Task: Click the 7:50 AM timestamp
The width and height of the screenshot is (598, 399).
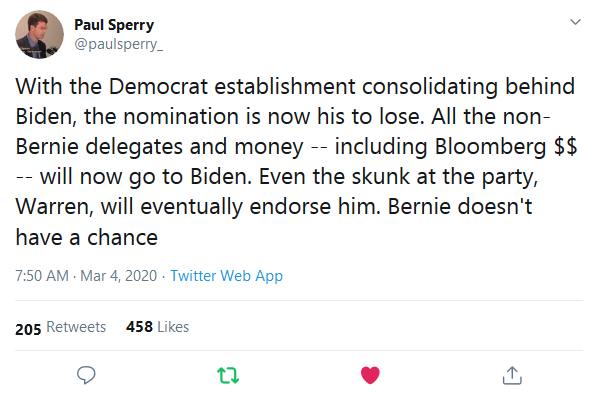Action: coord(42,275)
